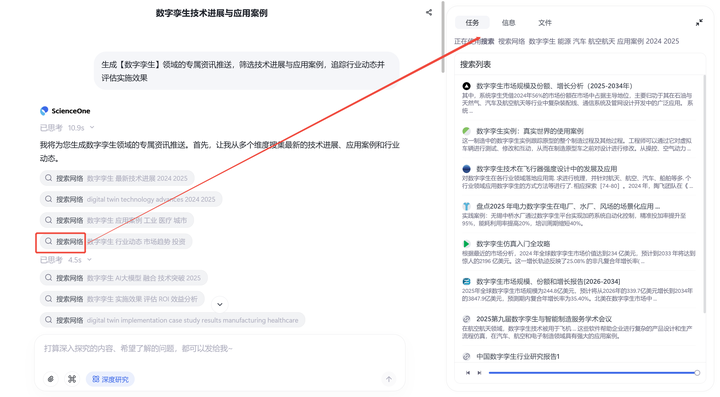Click site icon of 数字孪生实例 result
This screenshot has width=720, height=397.
point(466,131)
